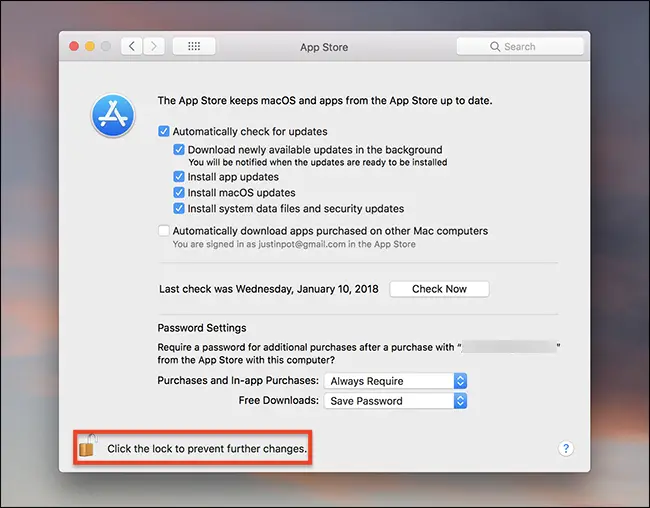Click text 'Click the lock to prevent further changes.'

[207, 449]
